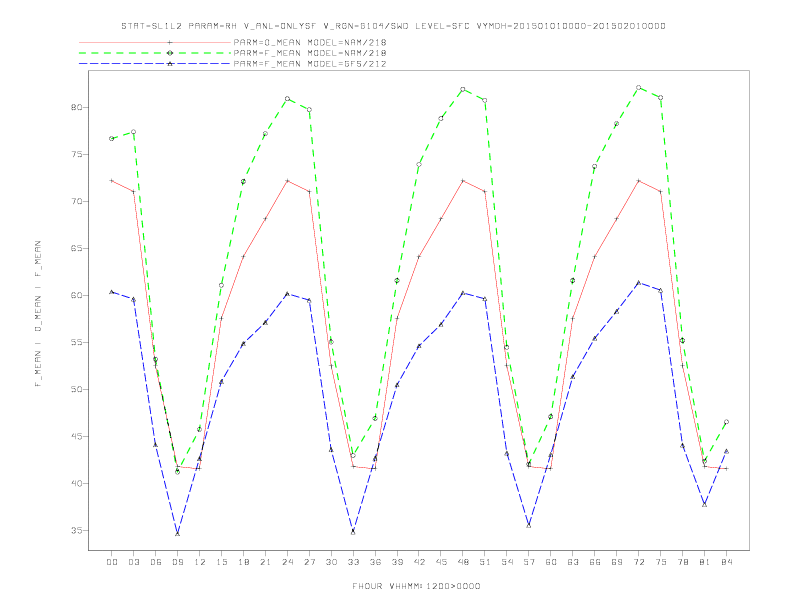The image size is (792, 612).
Task: Click y-axis tick value 70
Action: point(76,201)
